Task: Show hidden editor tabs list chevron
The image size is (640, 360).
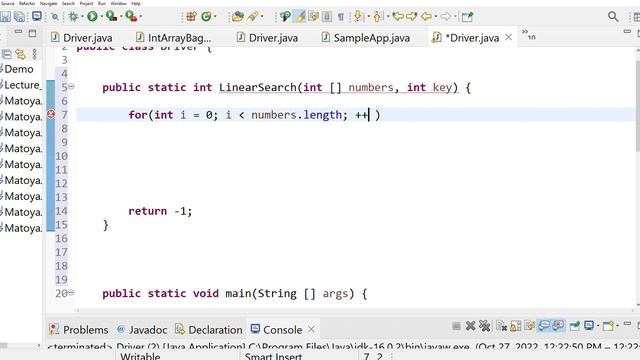Action: [x=528, y=35]
